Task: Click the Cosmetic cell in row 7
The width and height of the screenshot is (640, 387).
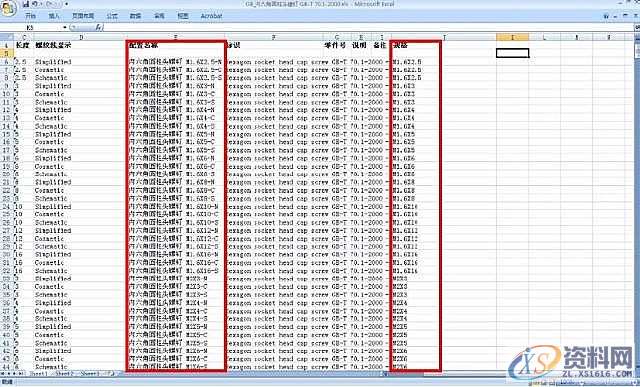Action: click(x=80, y=70)
